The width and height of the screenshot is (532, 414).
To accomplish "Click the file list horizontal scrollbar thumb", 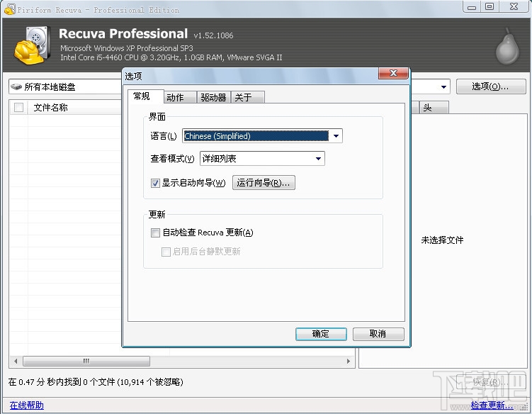I will pyautogui.click(x=86, y=361).
